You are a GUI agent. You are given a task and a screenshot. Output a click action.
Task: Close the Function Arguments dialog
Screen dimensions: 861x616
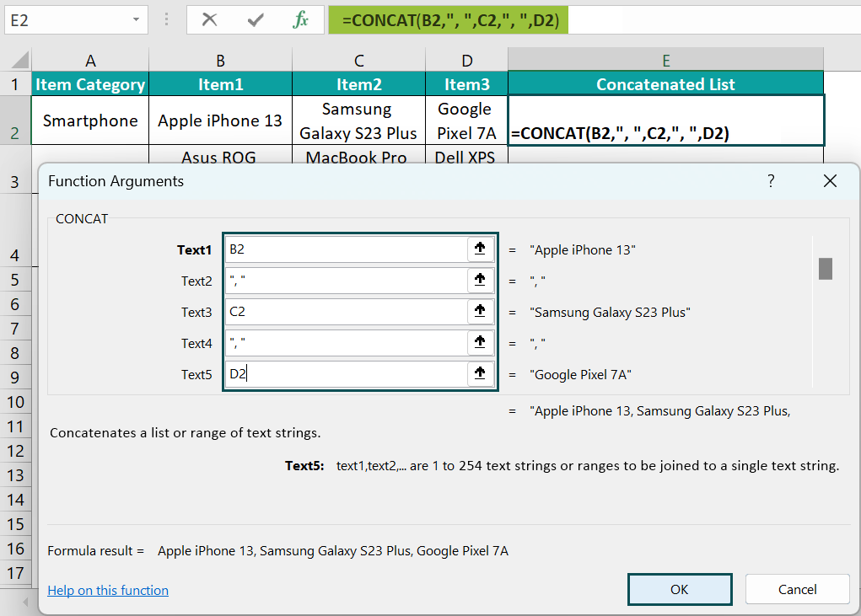[830, 181]
